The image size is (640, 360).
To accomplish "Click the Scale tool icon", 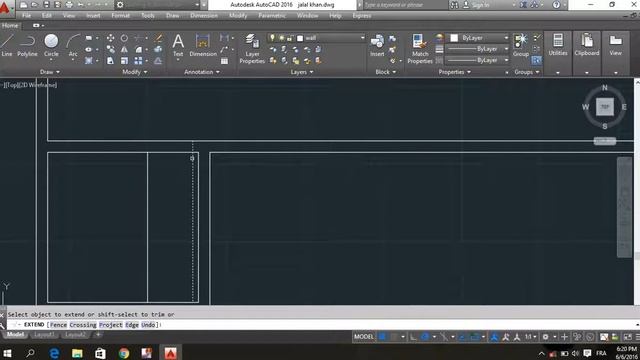I will [x=124, y=61].
